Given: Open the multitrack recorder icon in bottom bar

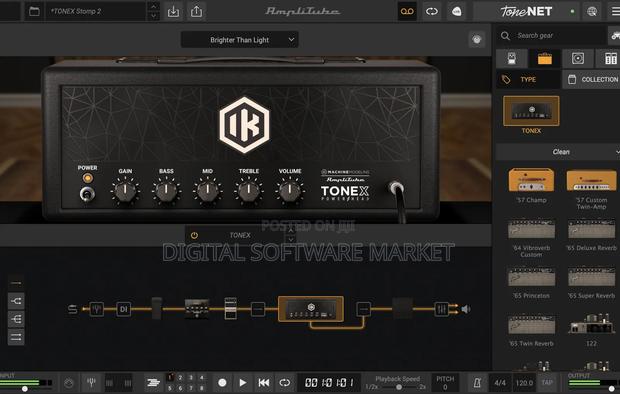Looking at the screenshot, I should tap(153, 383).
